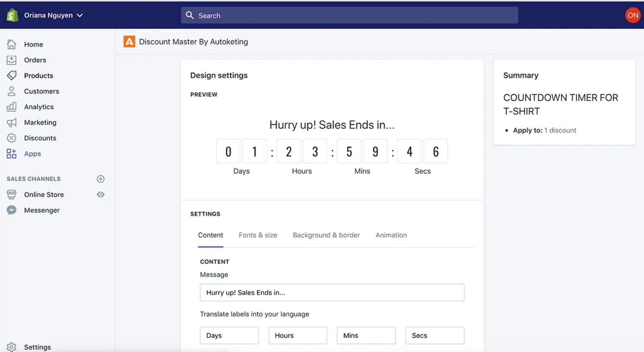Select the Messenger sales channel icon
Image resolution: width=644 pixels, height=352 pixels.
[12, 210]
